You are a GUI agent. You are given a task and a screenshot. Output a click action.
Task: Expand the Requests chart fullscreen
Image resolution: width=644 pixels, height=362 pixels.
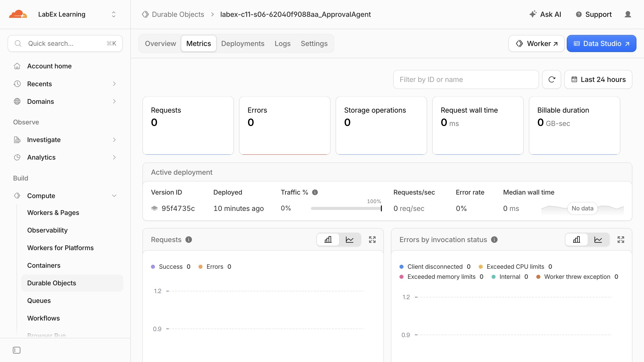point(372,240)
